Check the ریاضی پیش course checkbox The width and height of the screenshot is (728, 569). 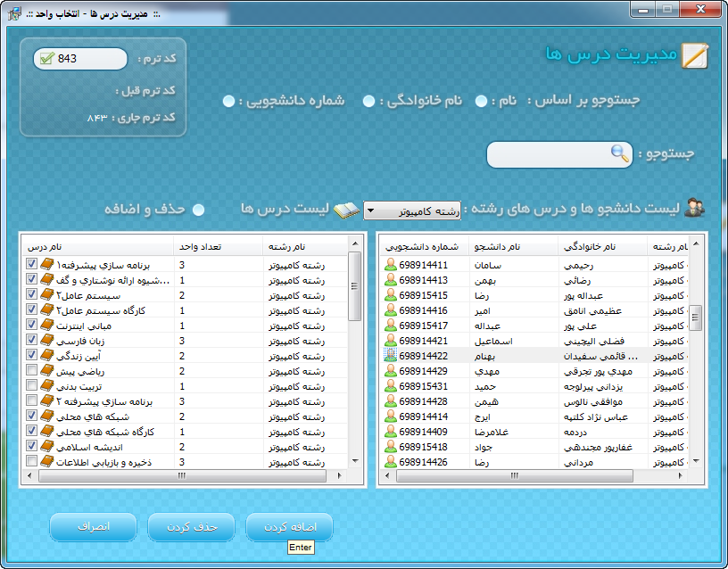[x=32, y=371]
